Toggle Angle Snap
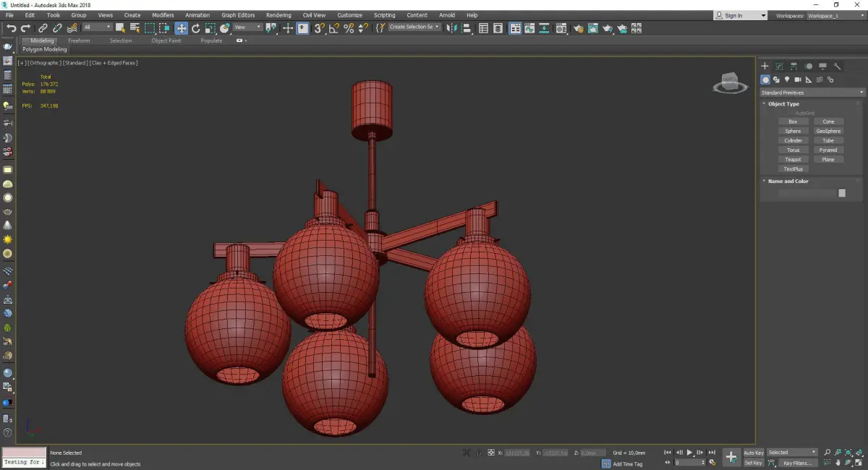 tap(334, 28)
